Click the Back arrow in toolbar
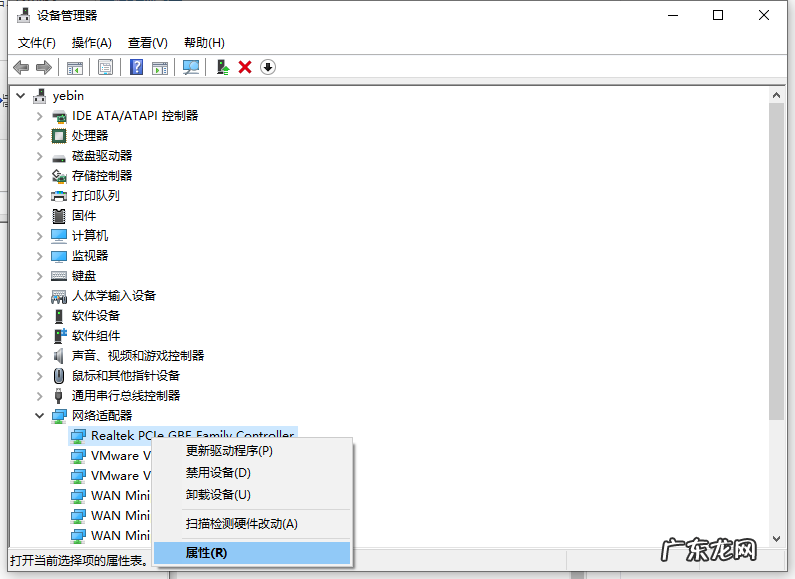Screen dimensions: 795x579 coord(20,67)
